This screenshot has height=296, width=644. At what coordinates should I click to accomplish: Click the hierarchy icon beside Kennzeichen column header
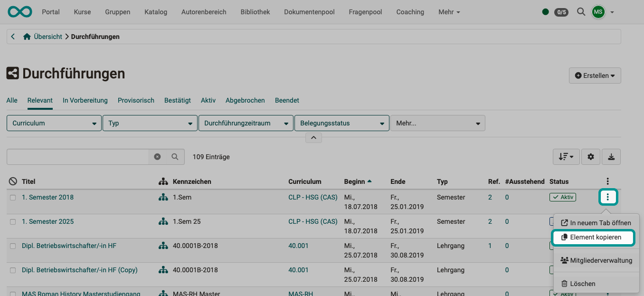[163, 181]
